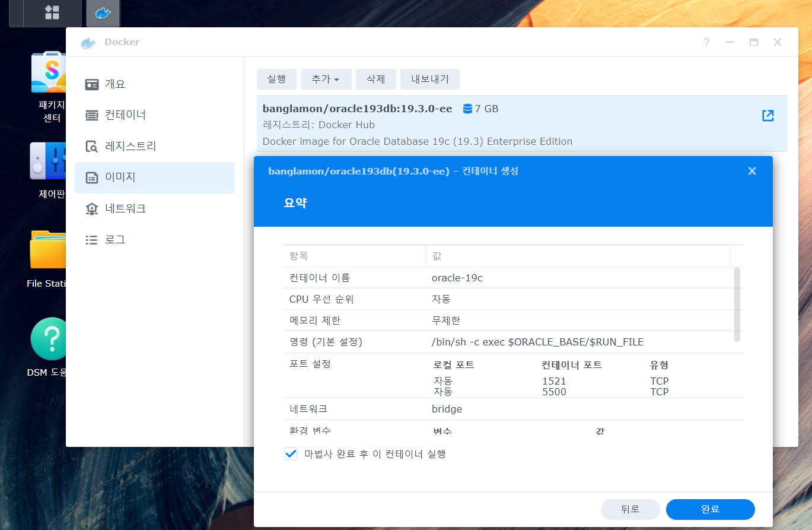812x530 pixels.
Task: Open the DSM main menu grid icon
Action: [x=52, y=12]
